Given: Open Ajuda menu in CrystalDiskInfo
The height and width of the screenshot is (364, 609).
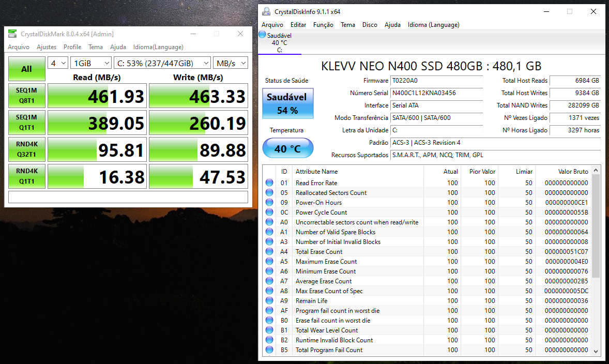Looking at the screenshot, I should (392, 25).
